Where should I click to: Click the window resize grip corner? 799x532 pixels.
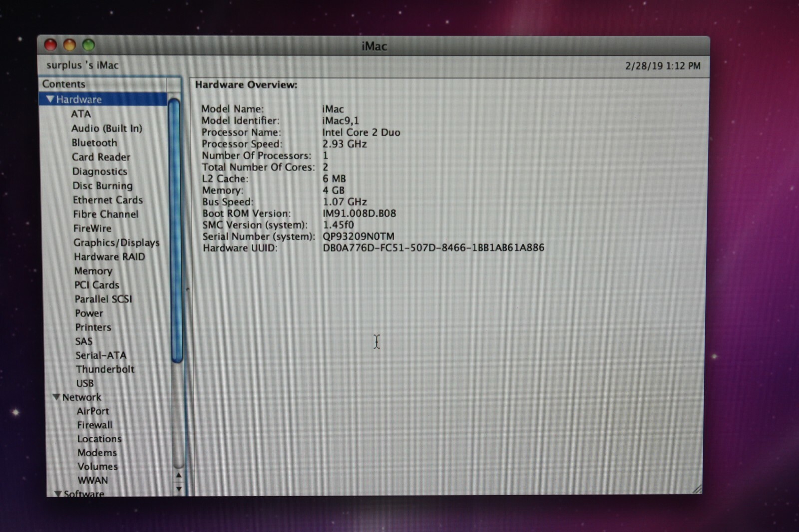(697, 490)
